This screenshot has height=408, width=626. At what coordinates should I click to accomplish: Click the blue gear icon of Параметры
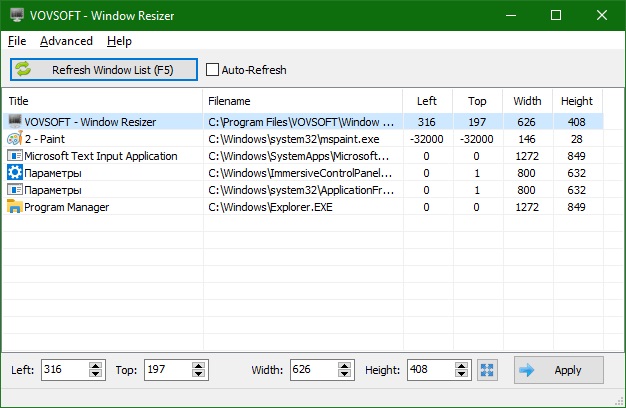point(15,172)
